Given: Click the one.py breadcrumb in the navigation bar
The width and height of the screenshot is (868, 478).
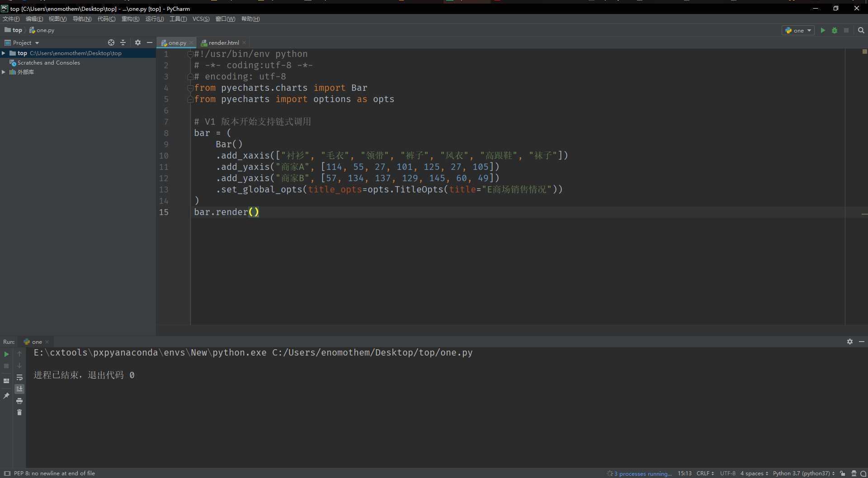Looking at the screenshot, I should [42, 30].
